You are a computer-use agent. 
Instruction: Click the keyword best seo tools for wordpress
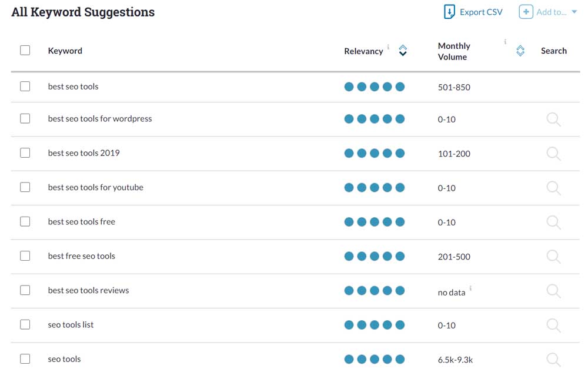point(100,119)
